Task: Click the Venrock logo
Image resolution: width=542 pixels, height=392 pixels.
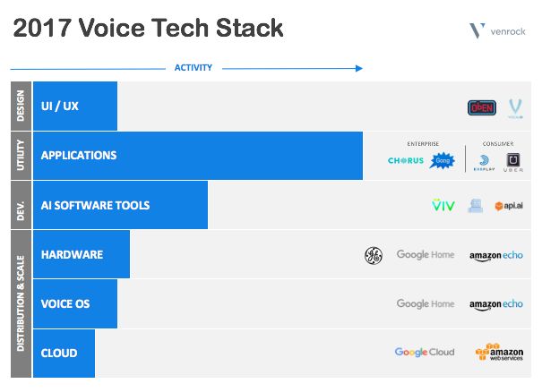Action: (x=496, y=31)
